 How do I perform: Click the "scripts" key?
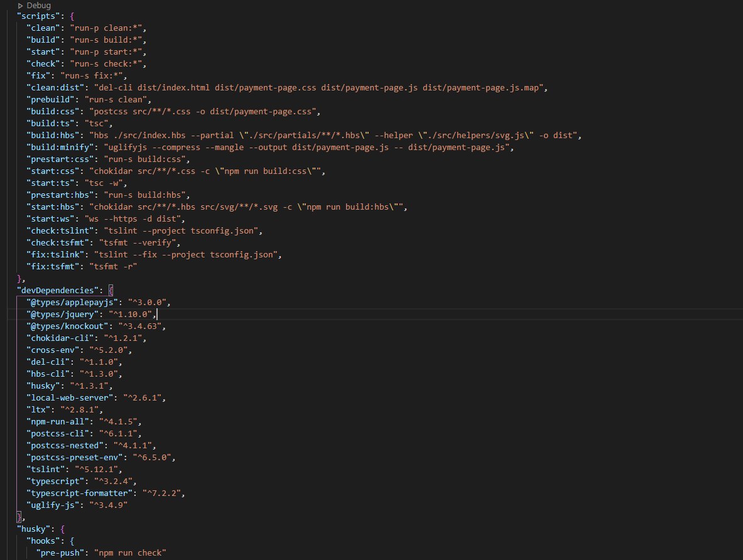point(38,16)
